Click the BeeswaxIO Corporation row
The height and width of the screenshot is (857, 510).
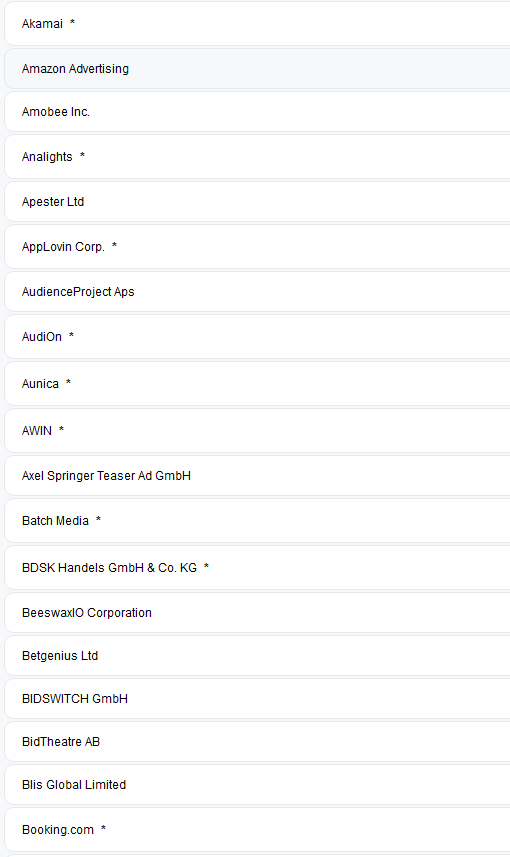tap(257, 613)
